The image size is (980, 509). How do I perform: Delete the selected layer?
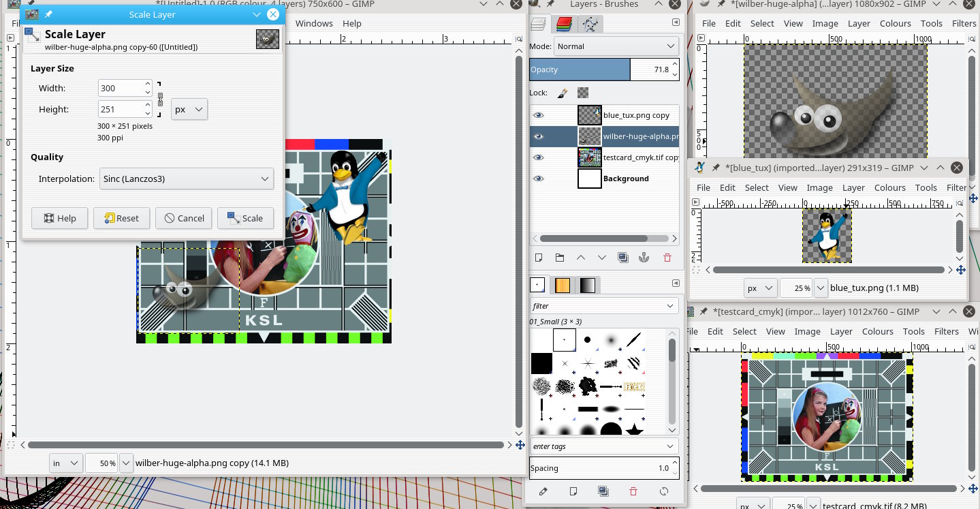coord(667,258)
